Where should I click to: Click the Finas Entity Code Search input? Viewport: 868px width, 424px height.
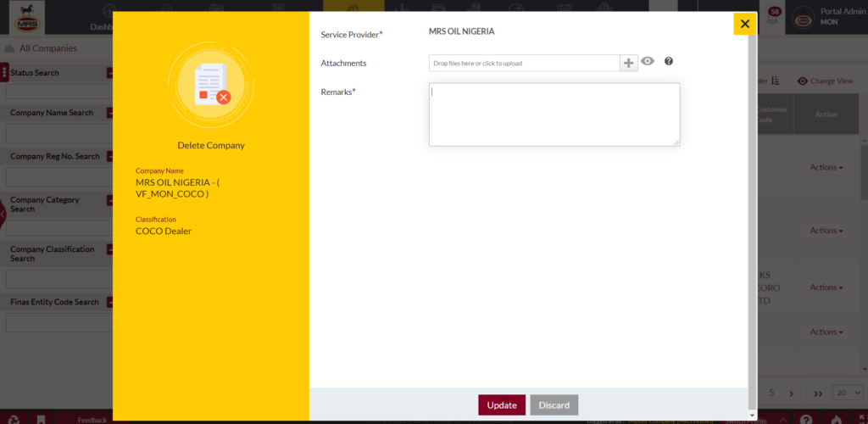coord(59,323)
